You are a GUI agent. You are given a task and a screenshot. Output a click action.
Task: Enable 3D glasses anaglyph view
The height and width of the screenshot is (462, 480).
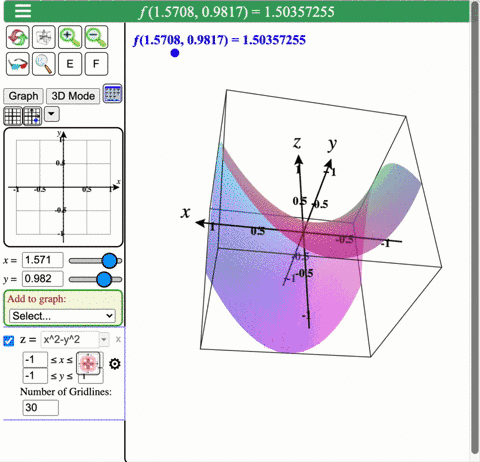(x=18, y=64)
